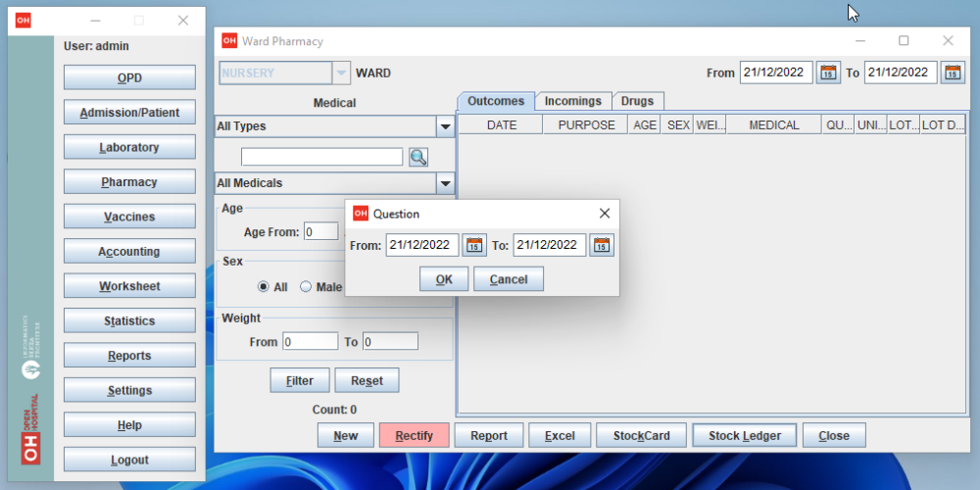
Task: Select the Male radio button
Action: [306, 287]
